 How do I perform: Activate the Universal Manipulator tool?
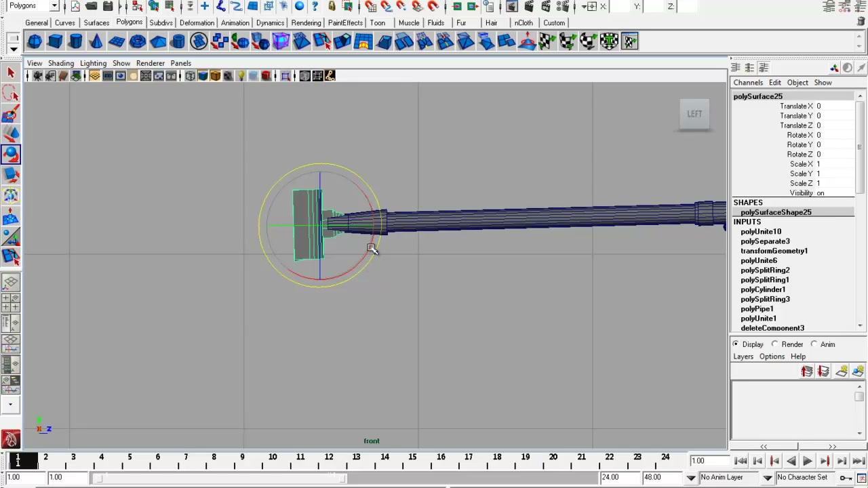pos(11,195)
